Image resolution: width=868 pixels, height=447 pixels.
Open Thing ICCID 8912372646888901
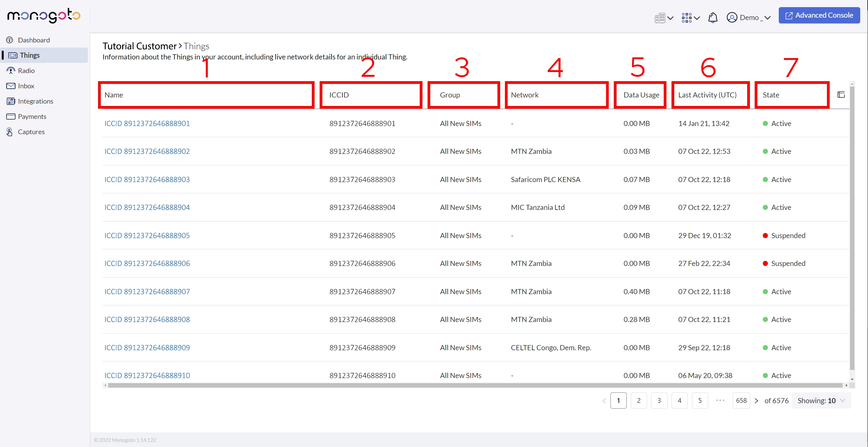click(x=147, y=124)
